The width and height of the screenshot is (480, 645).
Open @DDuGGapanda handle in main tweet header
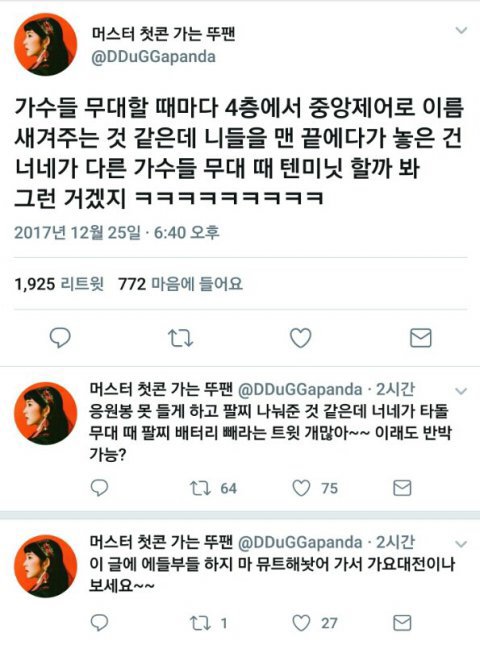153,57
